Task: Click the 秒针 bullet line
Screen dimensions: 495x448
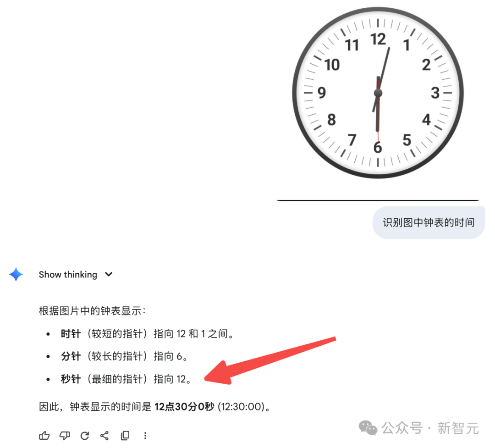Action: [126, 379]
